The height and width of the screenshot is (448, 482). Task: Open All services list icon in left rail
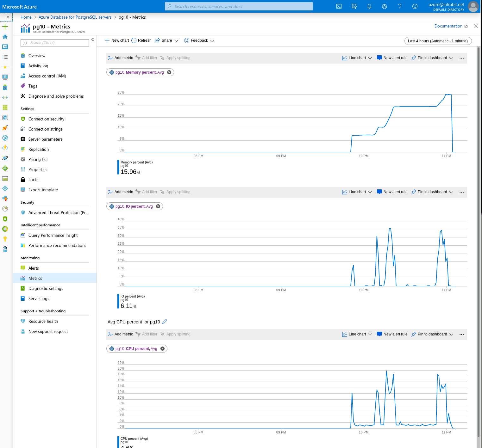point(5,57)
